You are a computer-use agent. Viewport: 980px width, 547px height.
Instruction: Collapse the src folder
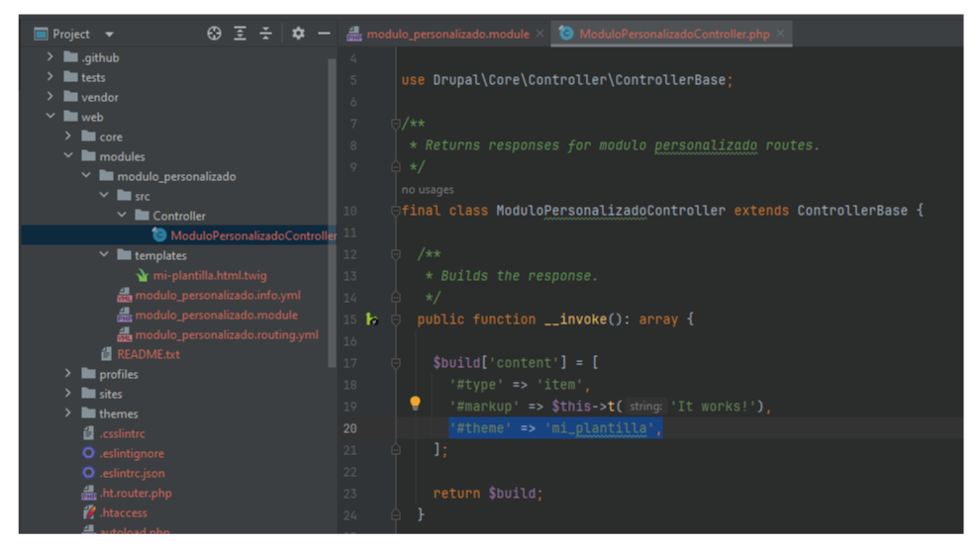[x=104, y=196]
